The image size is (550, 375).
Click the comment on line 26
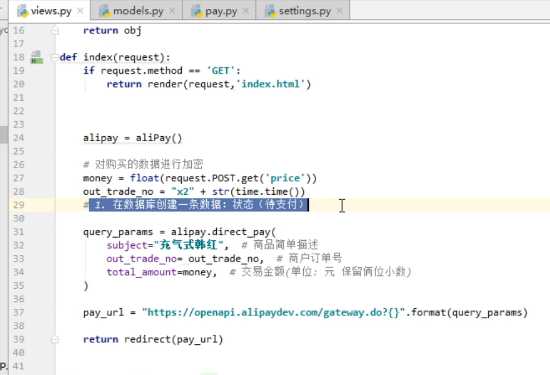click(143, 164)
